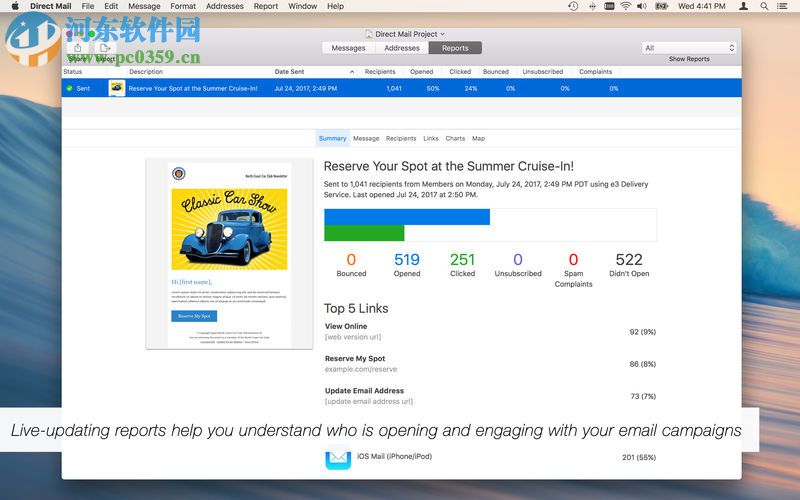The image size is (800, 500).
Task: Open Time Machine menu bar icon
Action: tap(573, 6)
